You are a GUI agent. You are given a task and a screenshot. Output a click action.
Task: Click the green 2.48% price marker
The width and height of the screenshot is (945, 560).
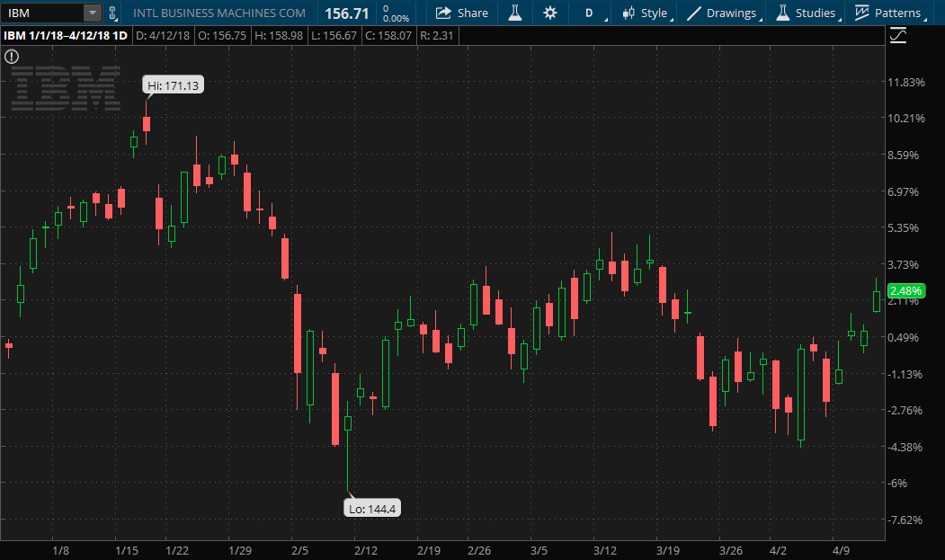click(905, 291)
